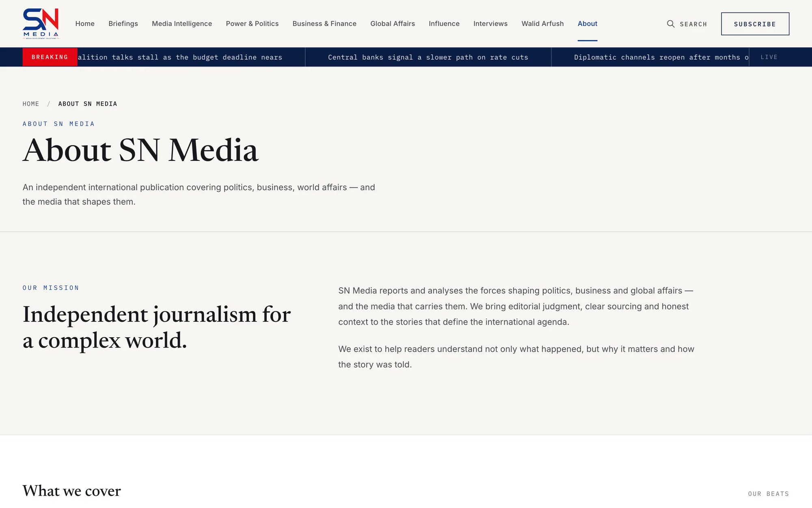Go to Interviews page

490,24
